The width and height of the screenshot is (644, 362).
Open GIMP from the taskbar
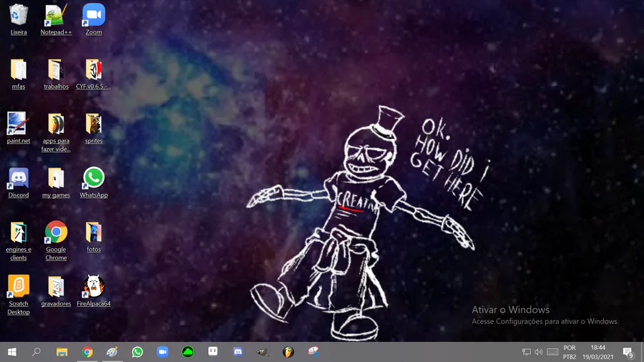[x=263, y=352]
